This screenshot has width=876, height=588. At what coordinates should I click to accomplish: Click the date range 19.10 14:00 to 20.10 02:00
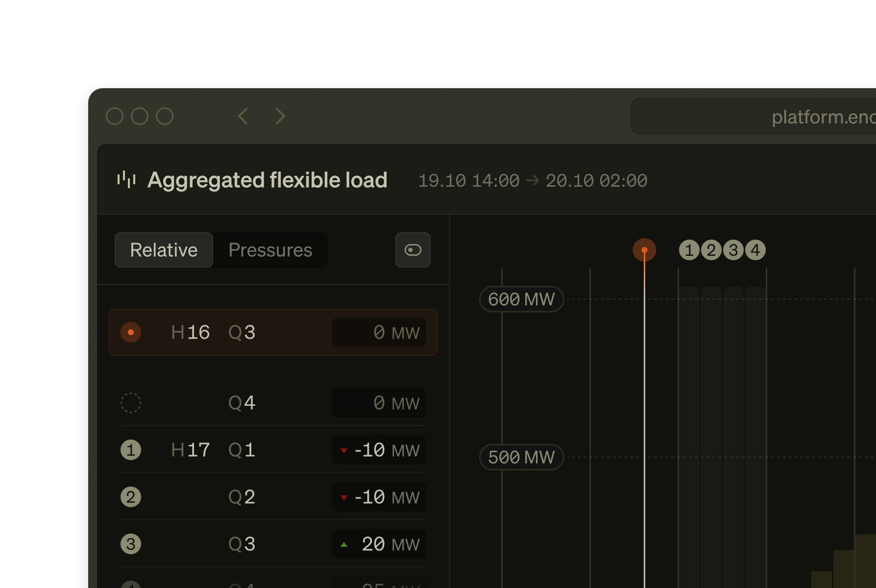pyautogui.click(x=532, y=181)
